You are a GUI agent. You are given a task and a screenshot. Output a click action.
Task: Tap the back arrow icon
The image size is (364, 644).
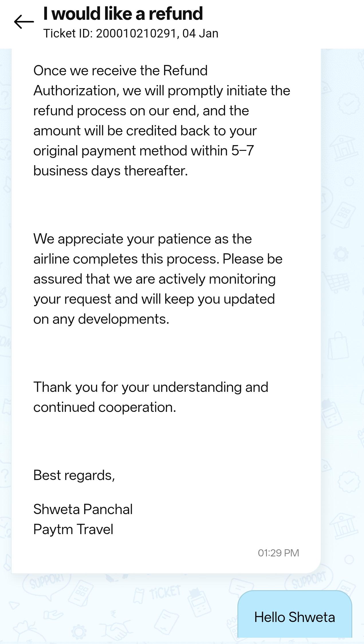pos(24,22)
